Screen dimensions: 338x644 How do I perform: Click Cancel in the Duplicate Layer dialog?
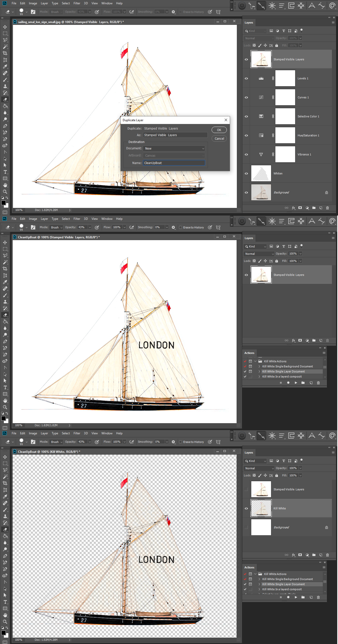(x=219, y=138)
